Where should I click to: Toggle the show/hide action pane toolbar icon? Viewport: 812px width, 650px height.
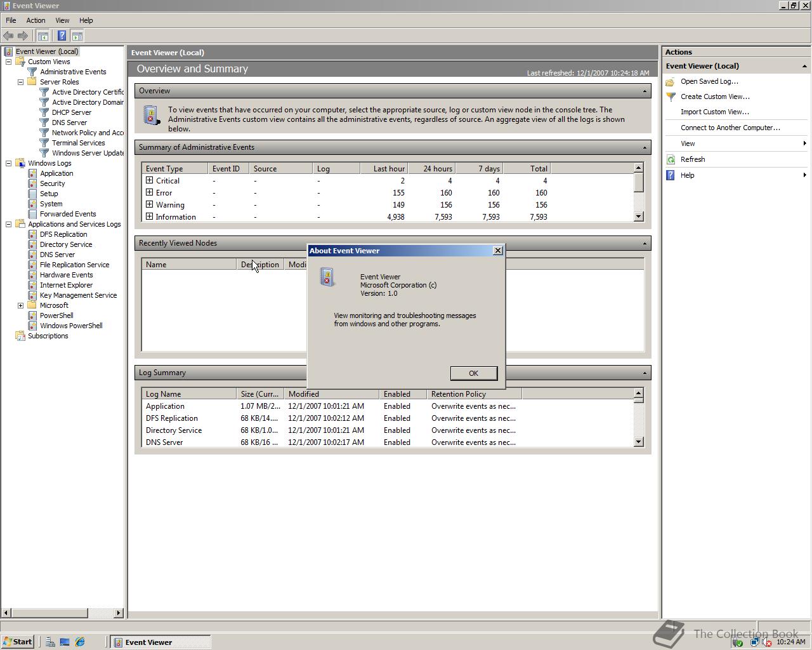pos(77,36)
